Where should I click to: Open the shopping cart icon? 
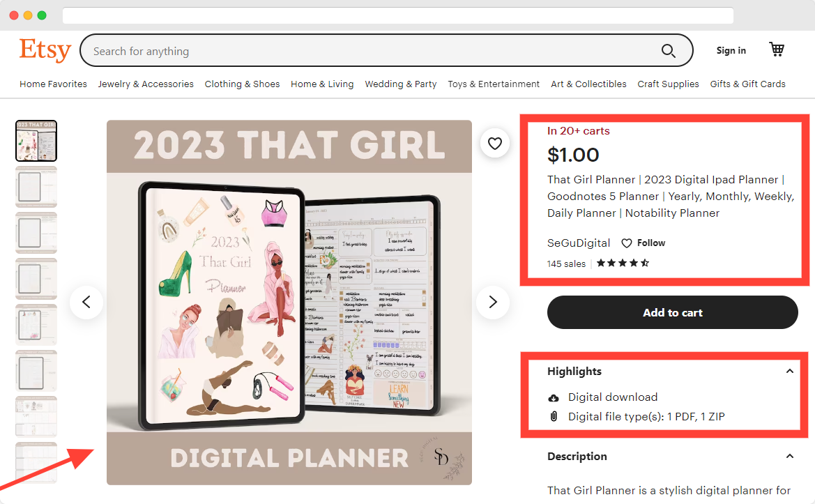tap(777, 49)
